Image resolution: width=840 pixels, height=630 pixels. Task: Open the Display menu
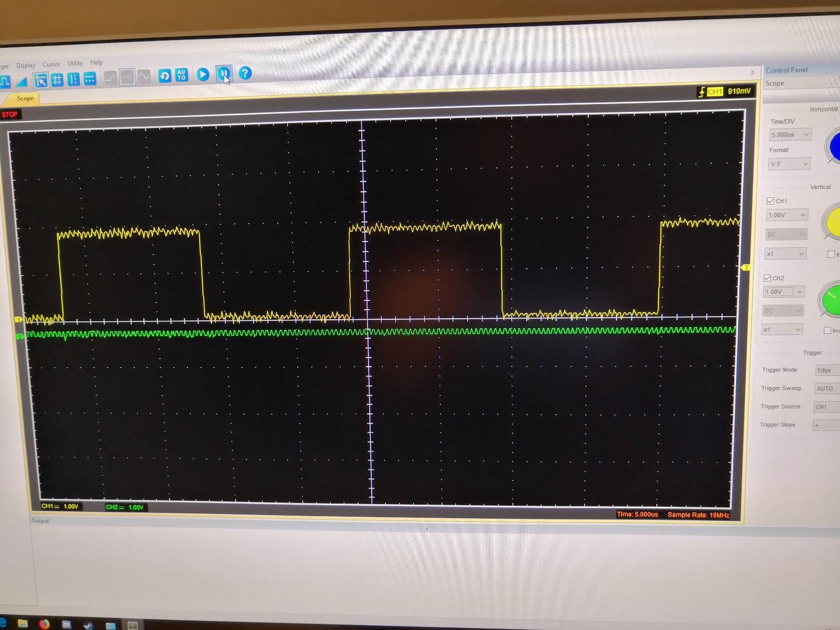point(25,66)
